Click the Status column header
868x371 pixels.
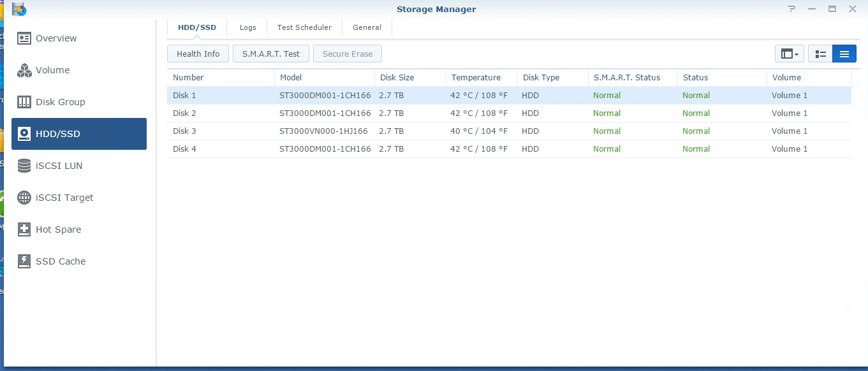click(722, 78)
